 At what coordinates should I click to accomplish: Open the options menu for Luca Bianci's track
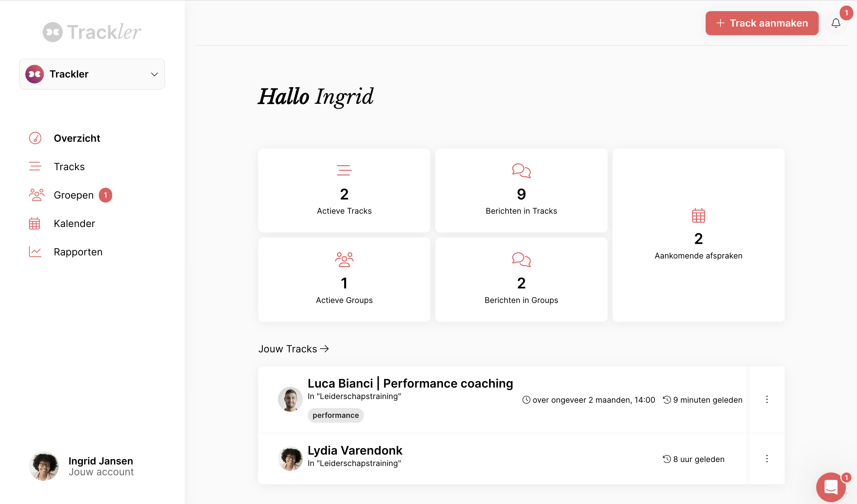pos(767,400)
